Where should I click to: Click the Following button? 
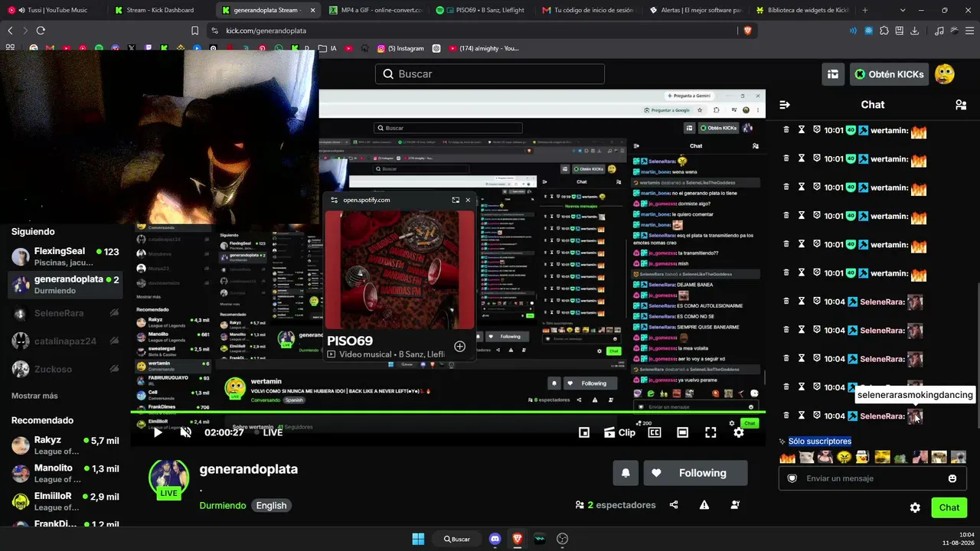pos(695,473)
